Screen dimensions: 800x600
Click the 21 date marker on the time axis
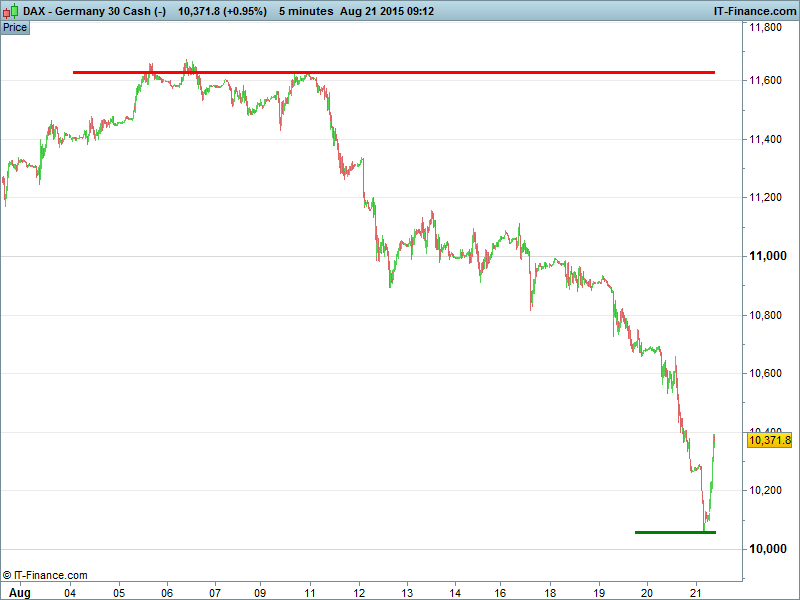pos(695,592)
